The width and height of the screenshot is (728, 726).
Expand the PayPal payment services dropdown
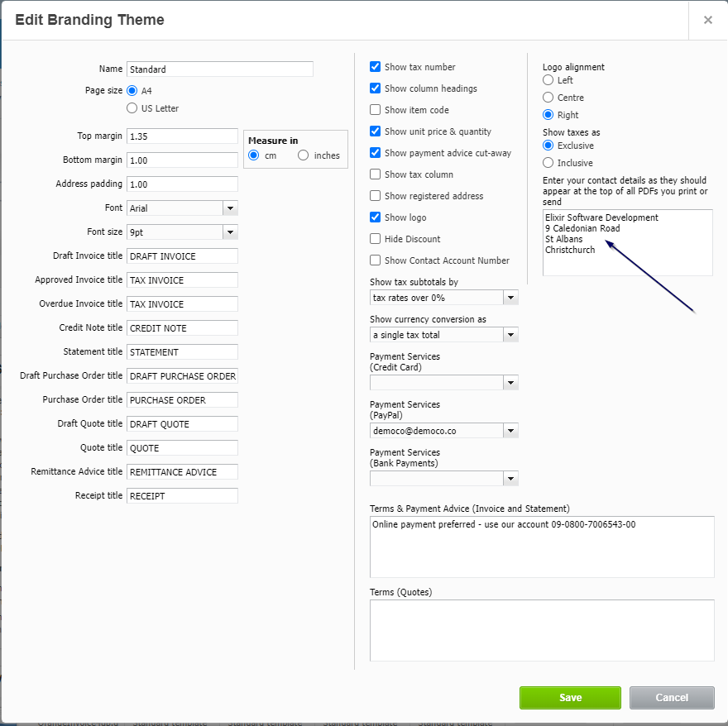tap(511, 430)
